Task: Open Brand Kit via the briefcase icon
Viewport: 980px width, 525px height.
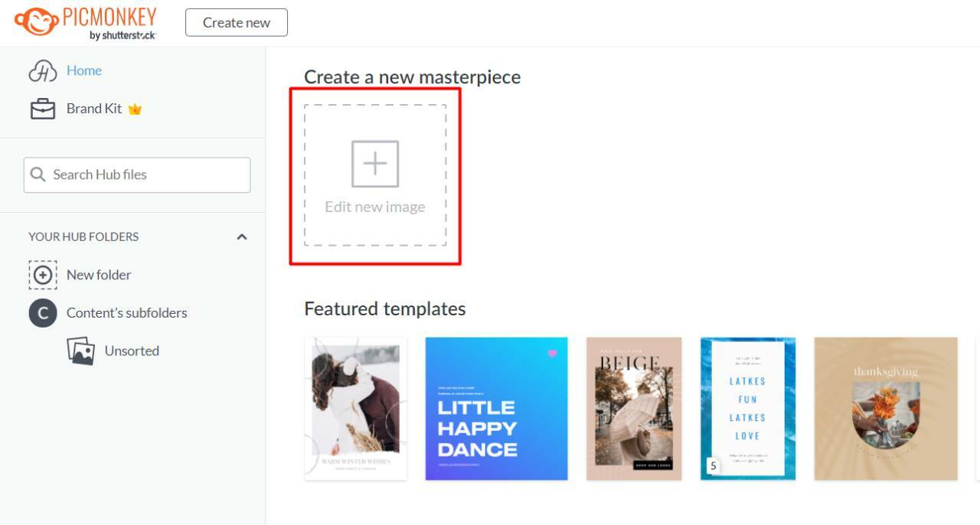Action: tap(43, 109)
